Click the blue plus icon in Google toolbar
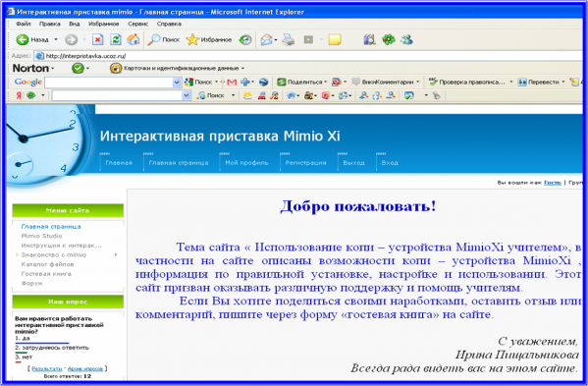The image size is (588, 386). click(x=245, y=82)
